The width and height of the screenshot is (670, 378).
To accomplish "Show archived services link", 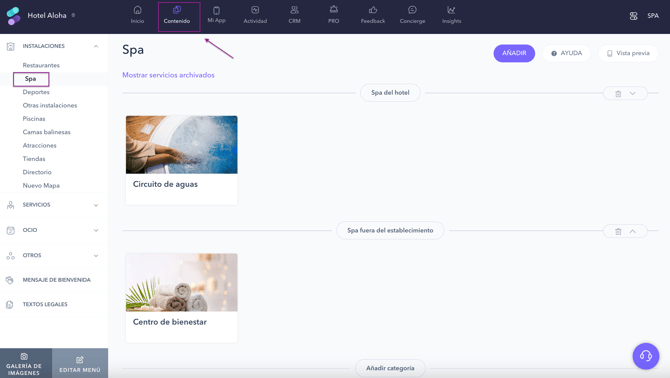I will point(168,75).
